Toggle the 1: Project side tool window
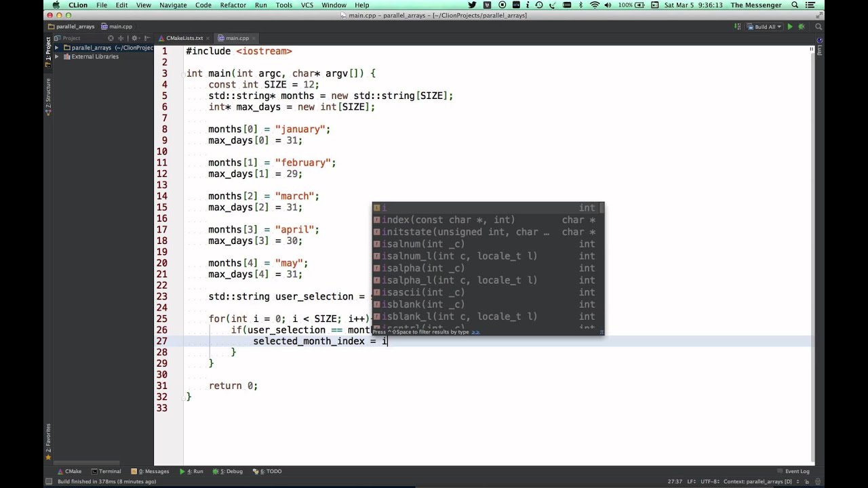This screenshot has height=488, width=868. 48,52
